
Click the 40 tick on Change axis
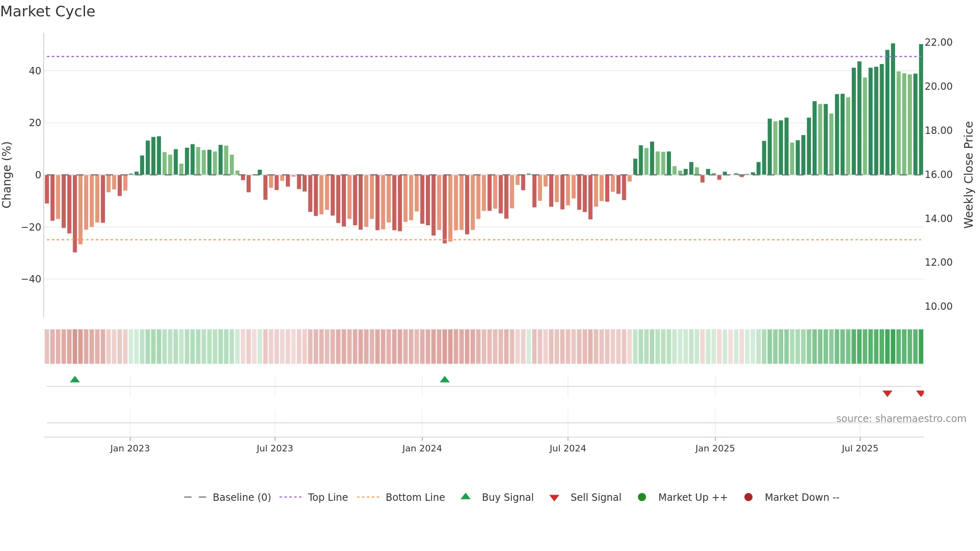pyautogui.click(x=35, y=71)
